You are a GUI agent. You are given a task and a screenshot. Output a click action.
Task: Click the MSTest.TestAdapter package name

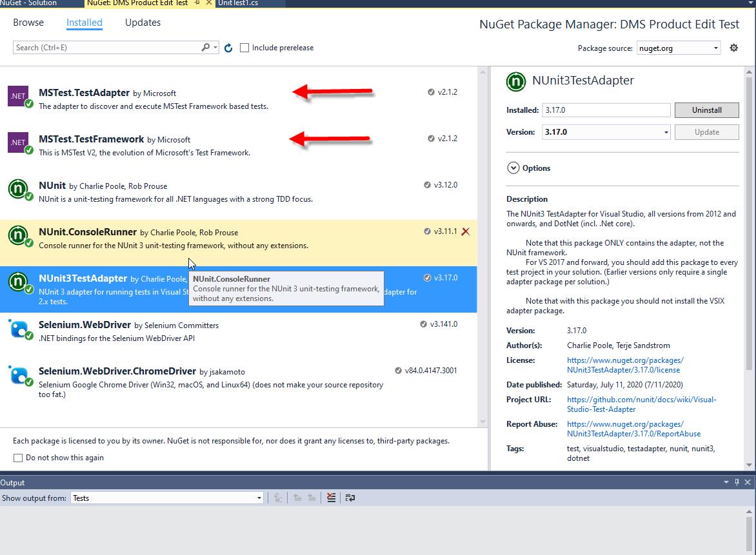tap(84, 93)
